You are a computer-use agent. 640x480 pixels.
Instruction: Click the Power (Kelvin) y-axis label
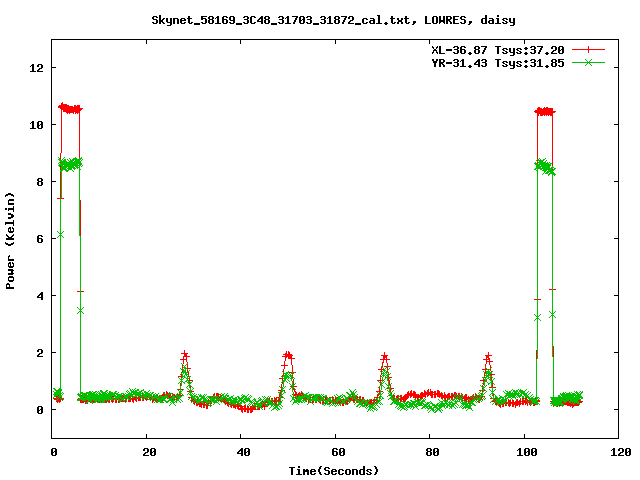[x=11, y=240]
